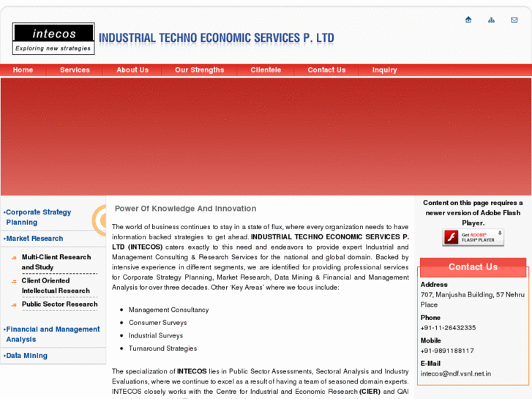Open Corporate Strategy Planning sidebar link
The height and width of the screenshot is (399, 532).
[38, 217]
